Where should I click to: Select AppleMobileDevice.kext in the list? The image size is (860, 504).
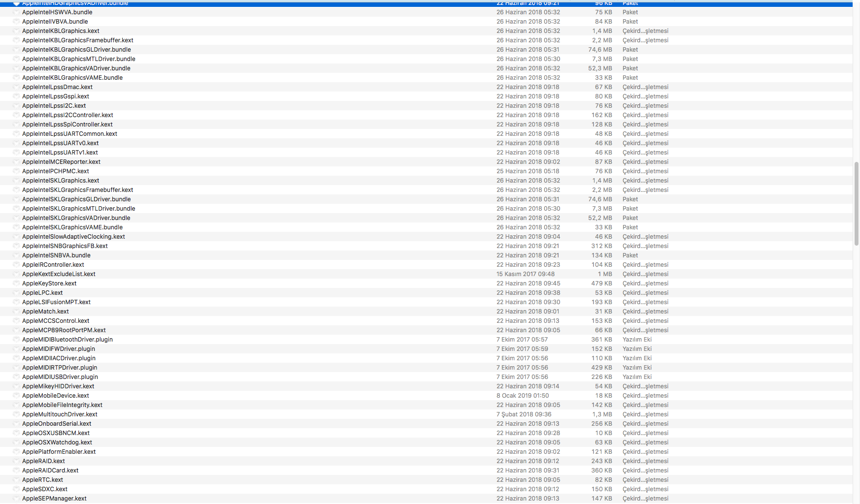pyautogui.click(x=56, y=396)
